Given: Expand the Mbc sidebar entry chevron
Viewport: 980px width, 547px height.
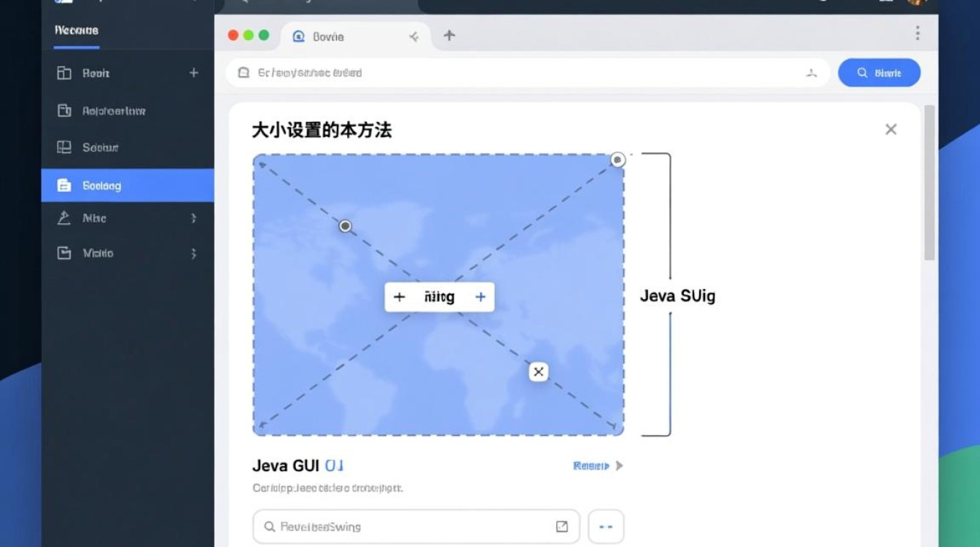Looking at the screenshot, I should pos(193,218).
